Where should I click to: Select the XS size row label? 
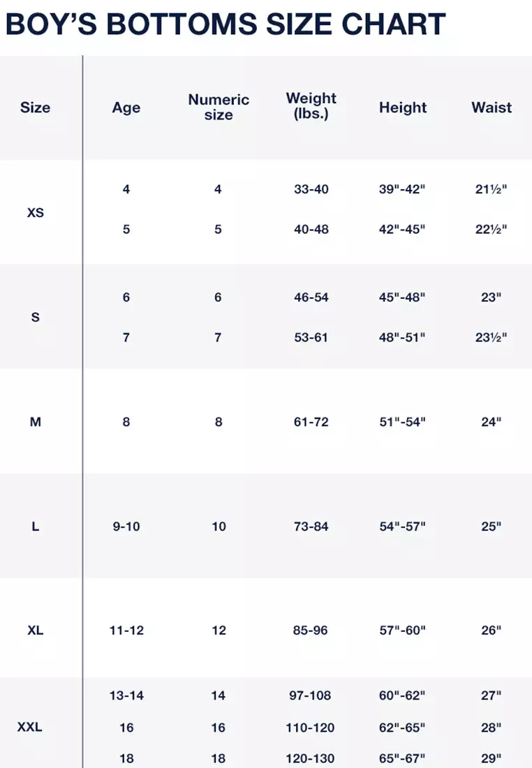(35, 212)
